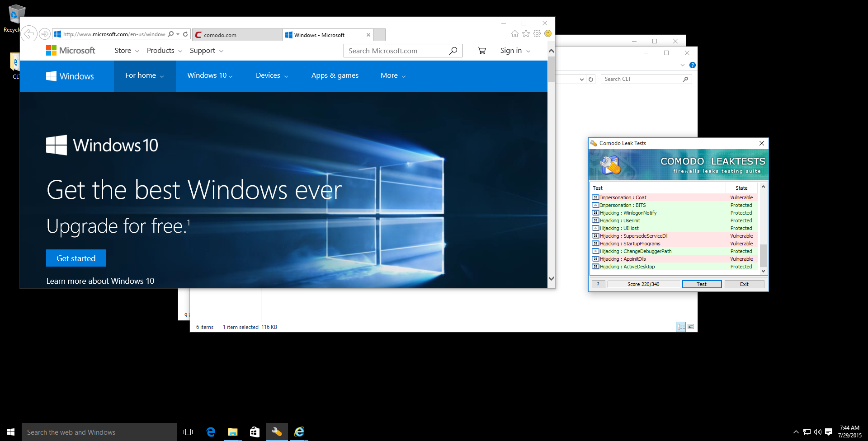Screen dimensions: 868x441
Task: Open Task View from the taskbar
Action: pyautogui.click(x=188, y=432)
